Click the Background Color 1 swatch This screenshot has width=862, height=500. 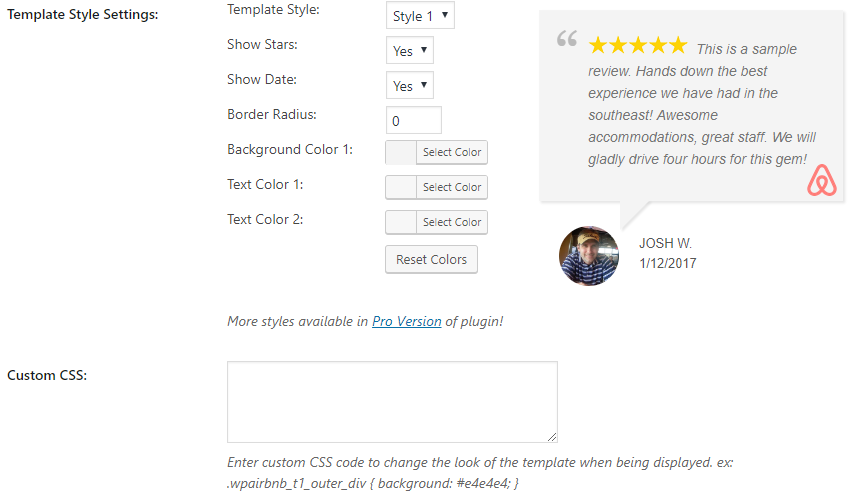(x=401, y=152)
